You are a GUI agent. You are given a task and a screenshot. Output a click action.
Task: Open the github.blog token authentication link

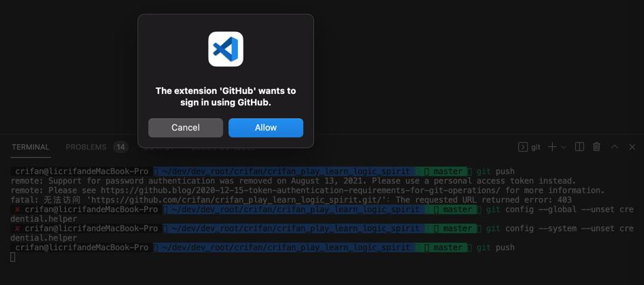[x=302, y=190]
